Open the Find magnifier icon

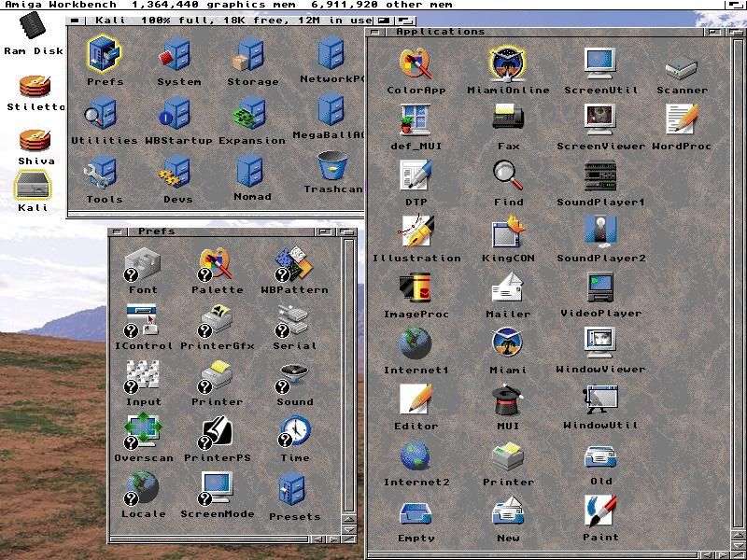[508, 175]
